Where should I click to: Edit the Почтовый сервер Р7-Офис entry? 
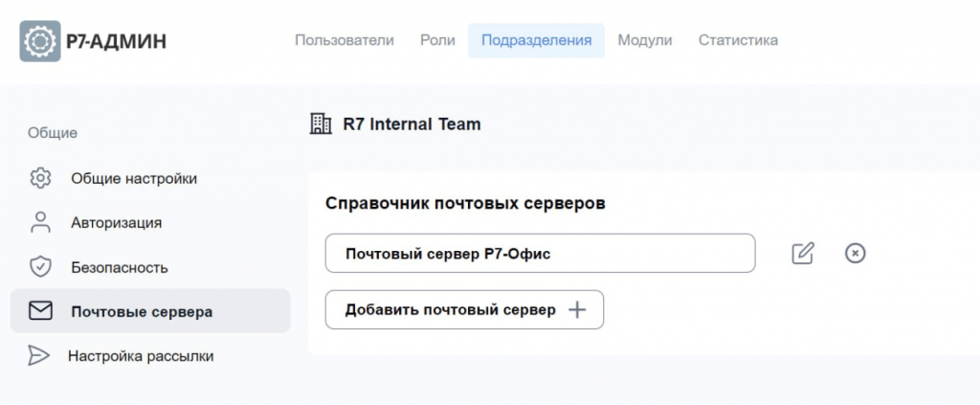pos(803,253)
